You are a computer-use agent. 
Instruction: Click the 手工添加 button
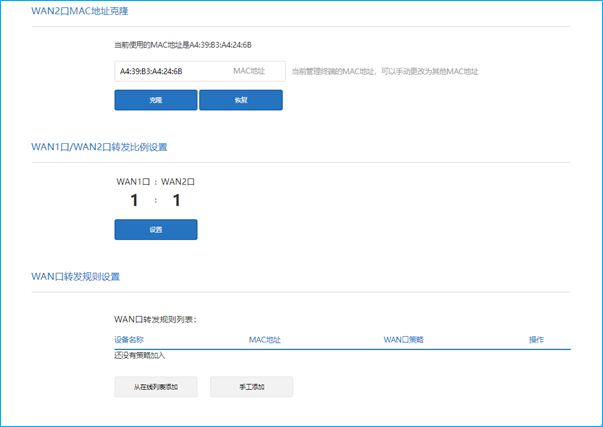(252, 387)
